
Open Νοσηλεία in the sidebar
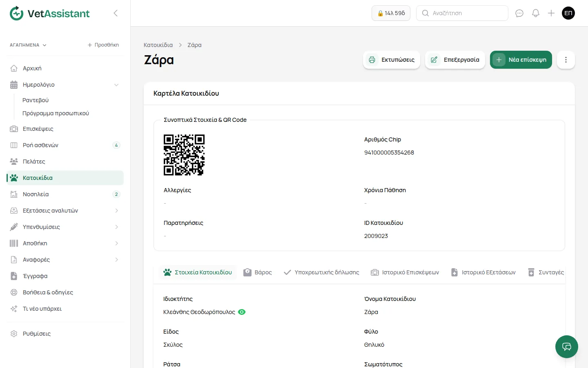click(65, 194)
